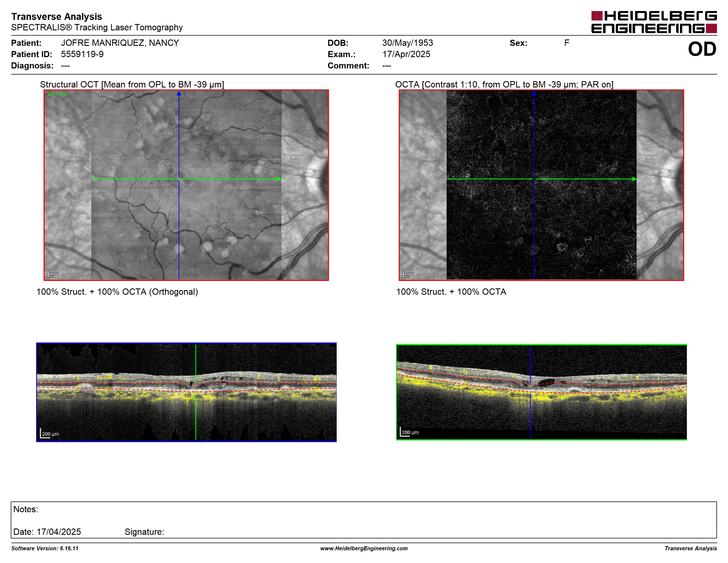This screenshot has width=728, height=563.
Task: Click the 200 µm scale in the blue-framed B-scan
Action: pos(50,433)
